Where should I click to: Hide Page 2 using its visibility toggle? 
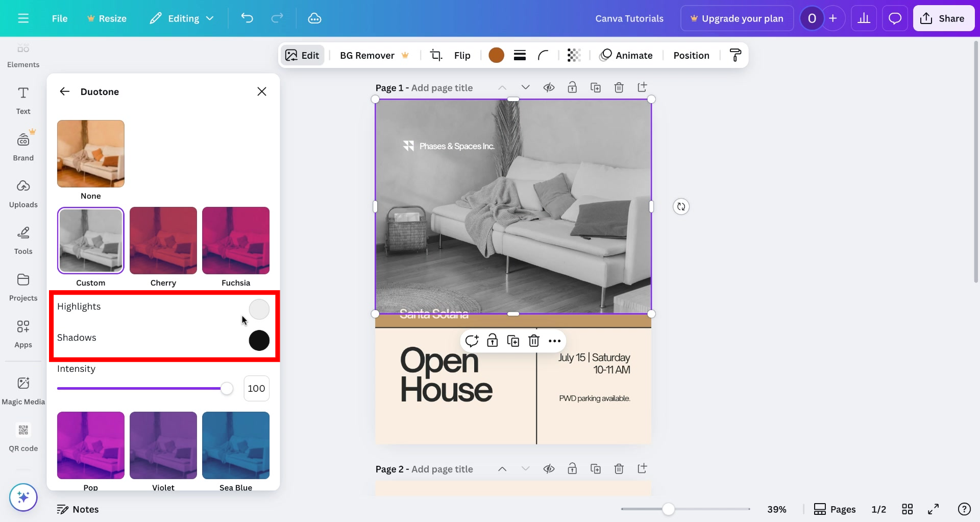[x=549, y=468]
